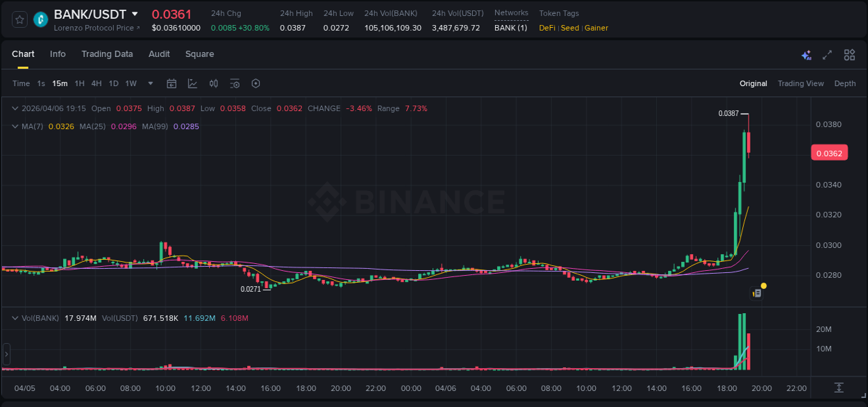
Task: Open the news event note icon
Action: pyautogui.click(x=757, y=293)
